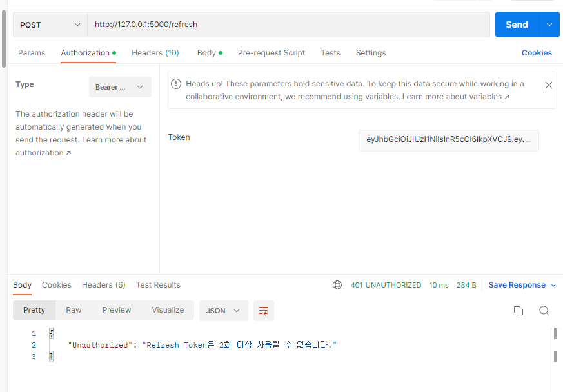This screenshot has height=392, width=563.
Task: Toggle line wrap in response body
Action: [x=264, y=311]
